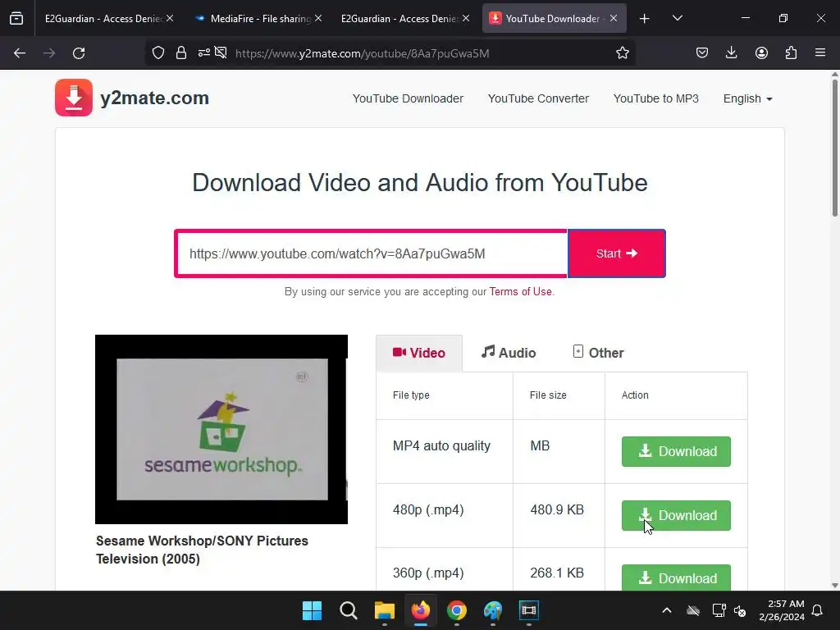The image size is (840, 630).
Task: Open the Windows Start menu icon
Action: coord(312,610)
